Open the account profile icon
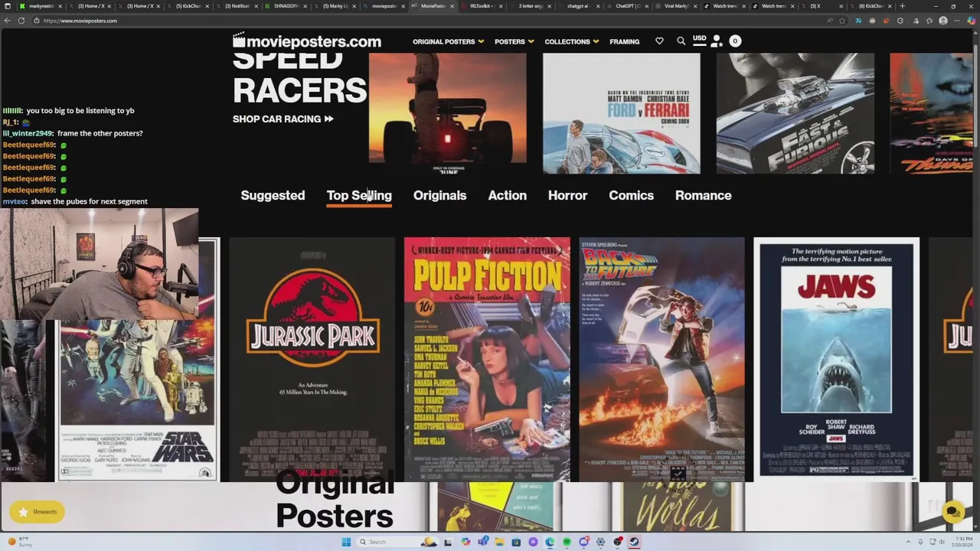Image resolution: width=980 pixels, height=551 pixels. coord(716,41)
